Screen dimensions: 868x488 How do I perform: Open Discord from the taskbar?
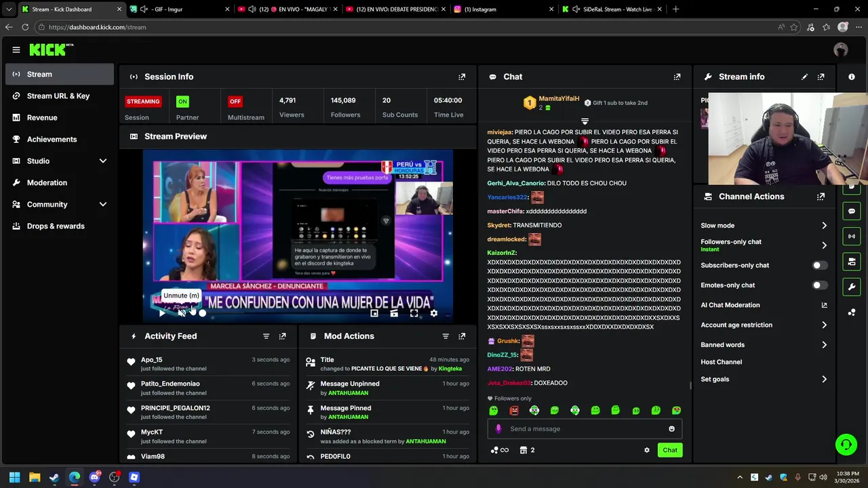pyautogui.click(x=94, y=477)
